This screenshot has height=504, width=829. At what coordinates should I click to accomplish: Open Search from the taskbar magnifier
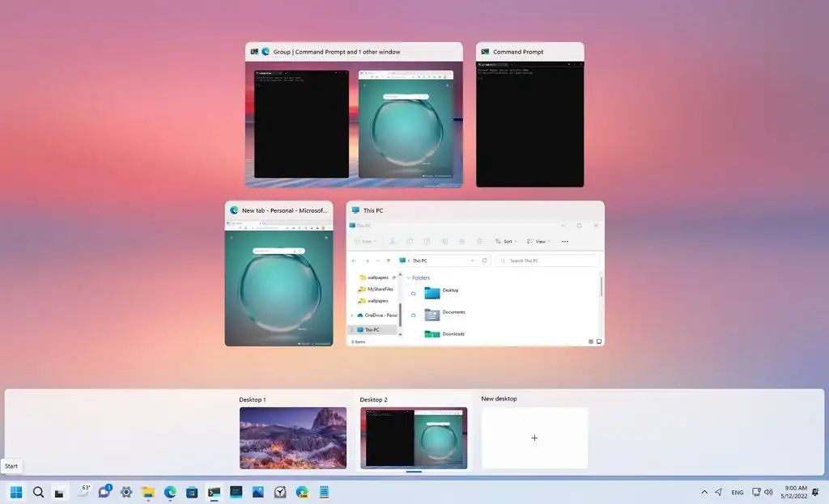[38, 493]
